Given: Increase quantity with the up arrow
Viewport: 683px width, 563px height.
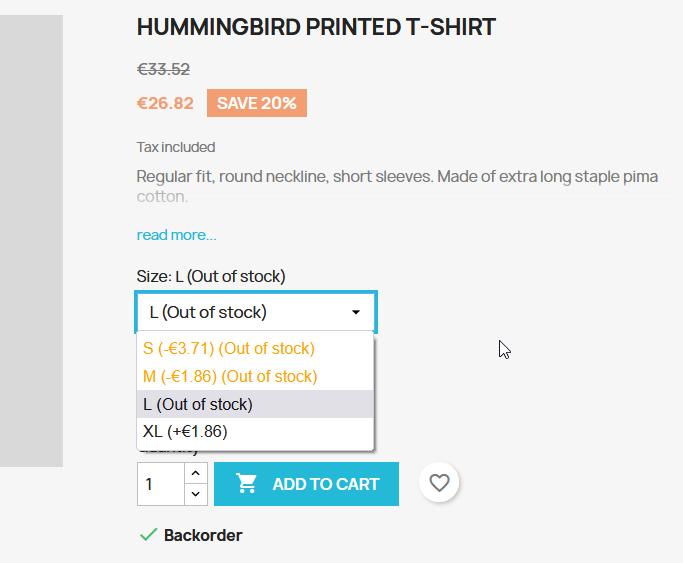Looking at the screenshot, I should tap(196, 473).
